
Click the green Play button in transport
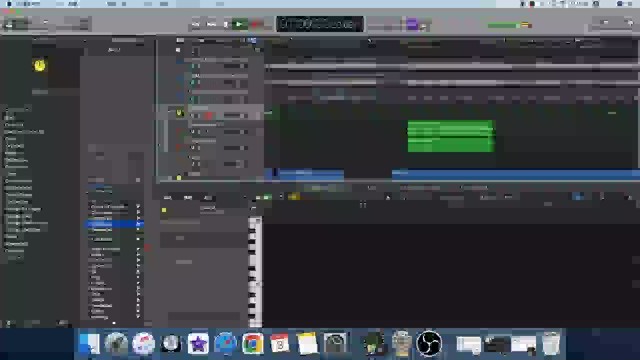tap(240, 24)
